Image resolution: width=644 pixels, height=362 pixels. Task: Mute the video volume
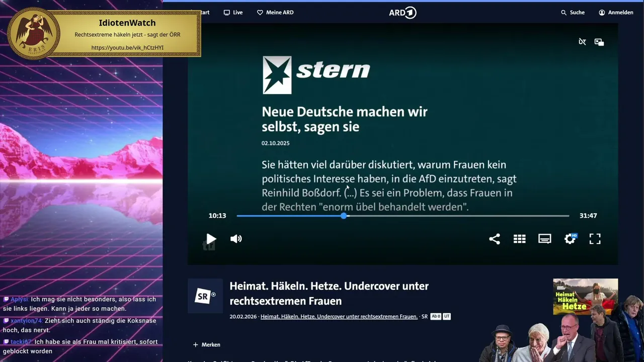click(236, 239)
